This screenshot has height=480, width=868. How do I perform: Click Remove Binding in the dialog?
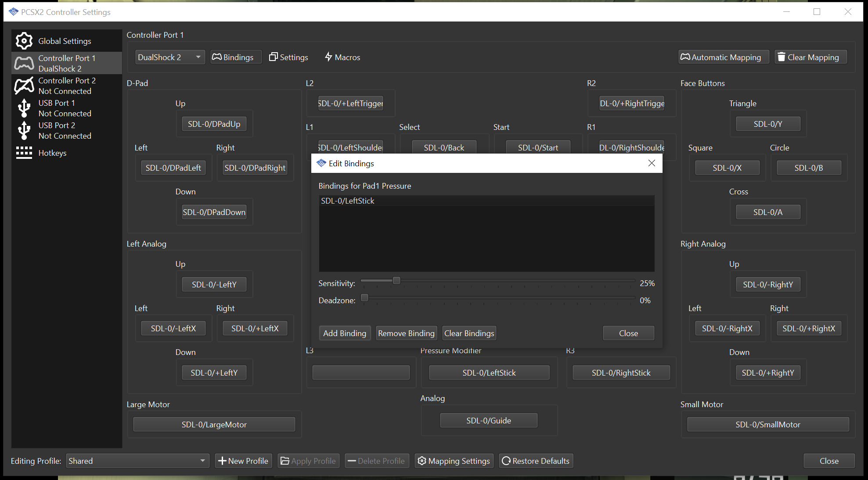tap(406, 333)
